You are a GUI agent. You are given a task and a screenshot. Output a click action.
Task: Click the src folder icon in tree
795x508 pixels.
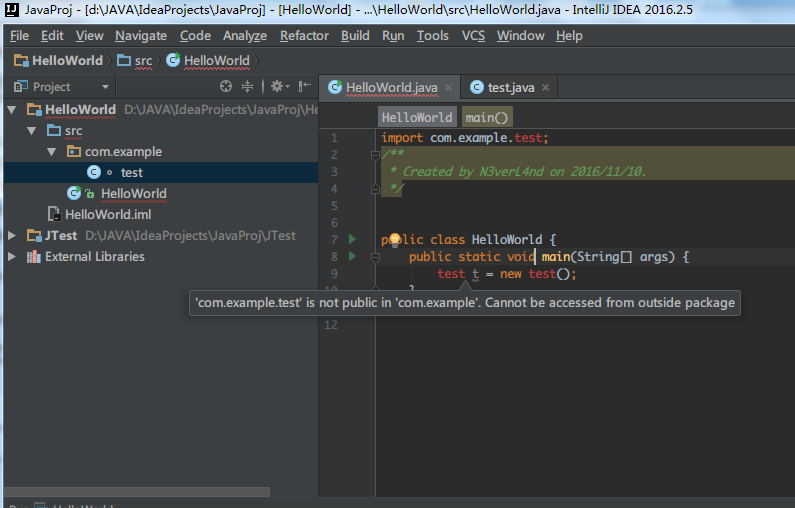[x=54, y=130]
